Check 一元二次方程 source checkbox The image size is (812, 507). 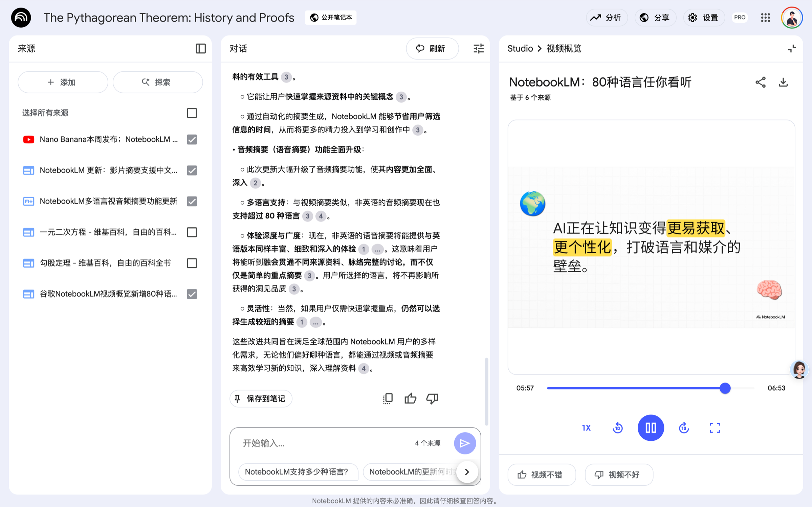(192, 232)
